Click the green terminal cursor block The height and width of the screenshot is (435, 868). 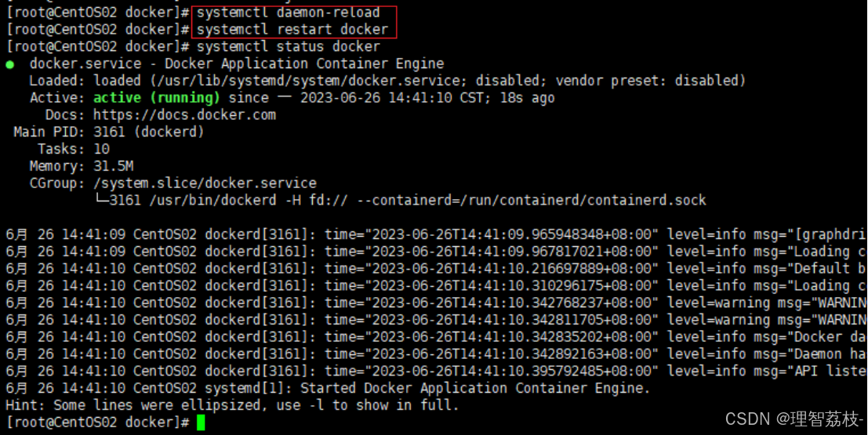[x=201, y=422]
